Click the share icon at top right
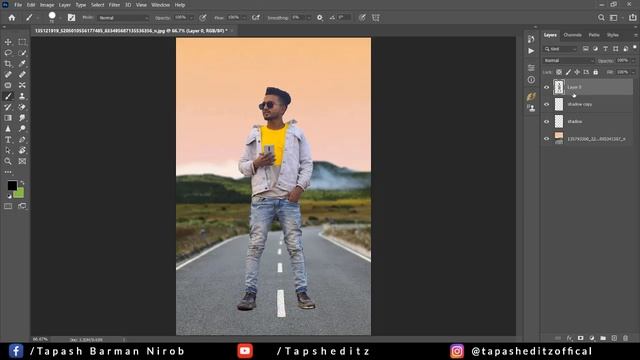The width and height of the screenshot is (640, 360). (633, 18)
